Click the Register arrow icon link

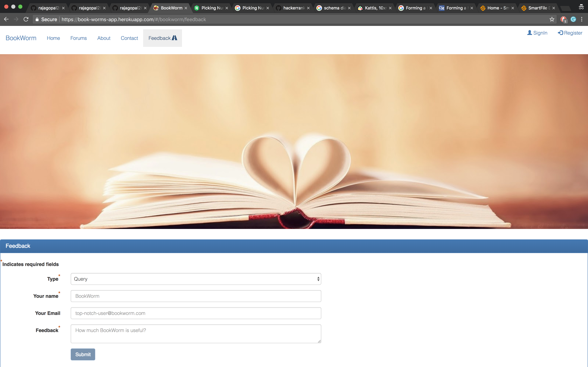click(x=570, y=33)
